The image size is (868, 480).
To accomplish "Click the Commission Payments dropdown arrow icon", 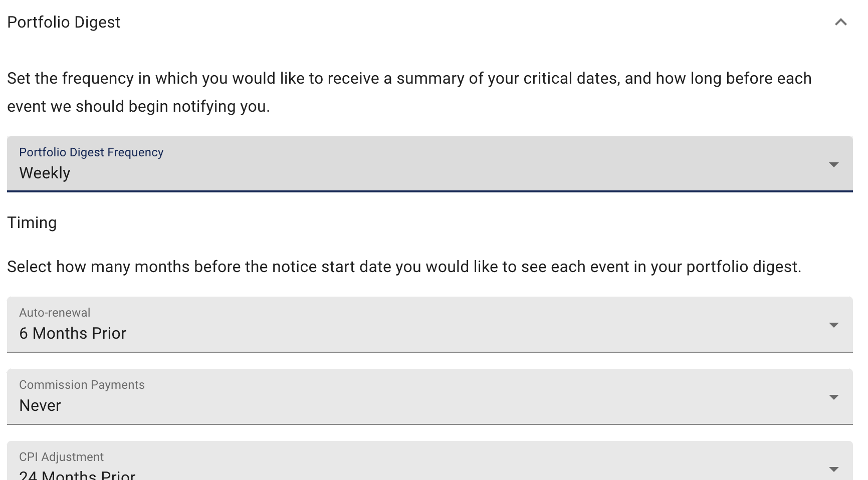I will [x=833, y=397].
